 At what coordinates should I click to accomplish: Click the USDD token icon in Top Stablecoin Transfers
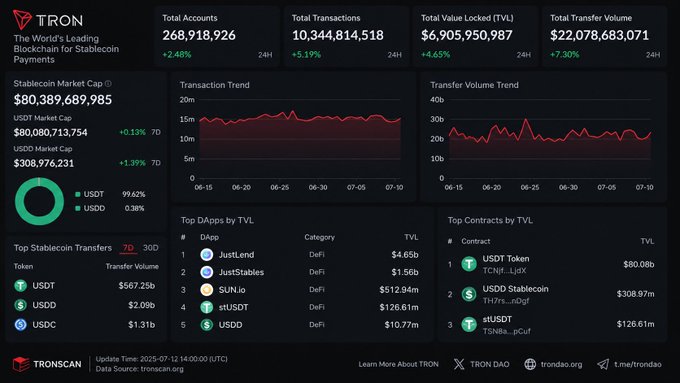[20, 305]
